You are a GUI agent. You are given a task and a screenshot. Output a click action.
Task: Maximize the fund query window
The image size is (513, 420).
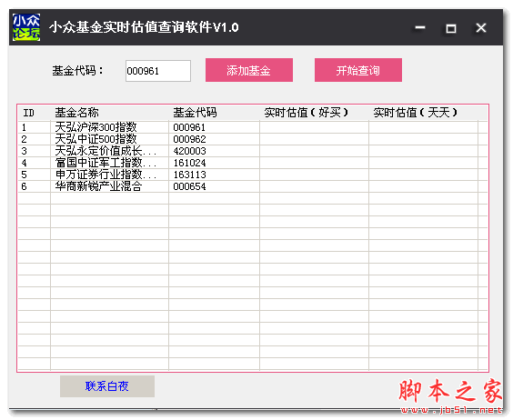click(x=451, y=28)
